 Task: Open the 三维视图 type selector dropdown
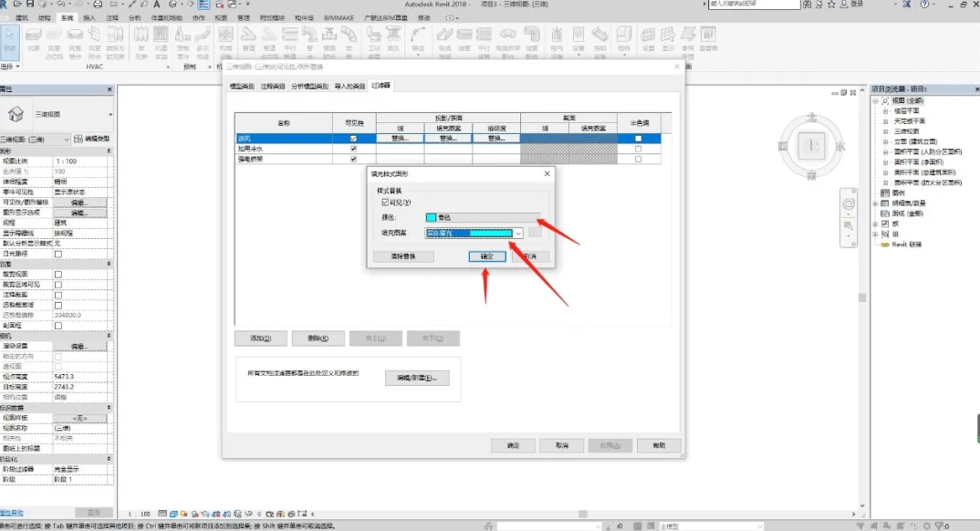[x=110, y=114]
